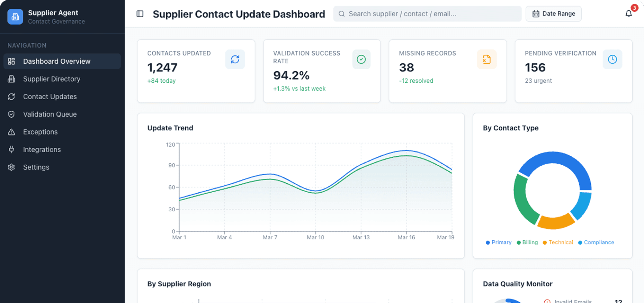This screenshot has width=644, height=303.
Task: Click the 94.2% validation rate value
Action: pos(291,75)
